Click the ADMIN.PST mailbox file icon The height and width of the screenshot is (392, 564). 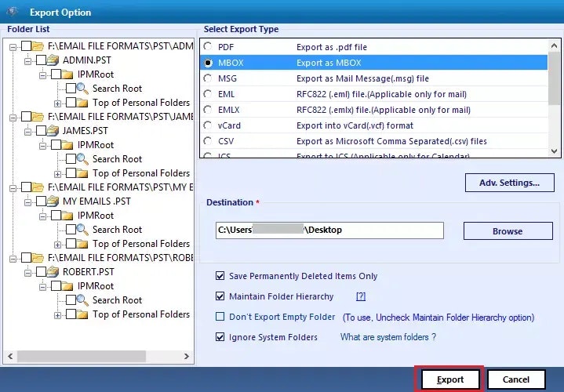(x=53, y=60)
